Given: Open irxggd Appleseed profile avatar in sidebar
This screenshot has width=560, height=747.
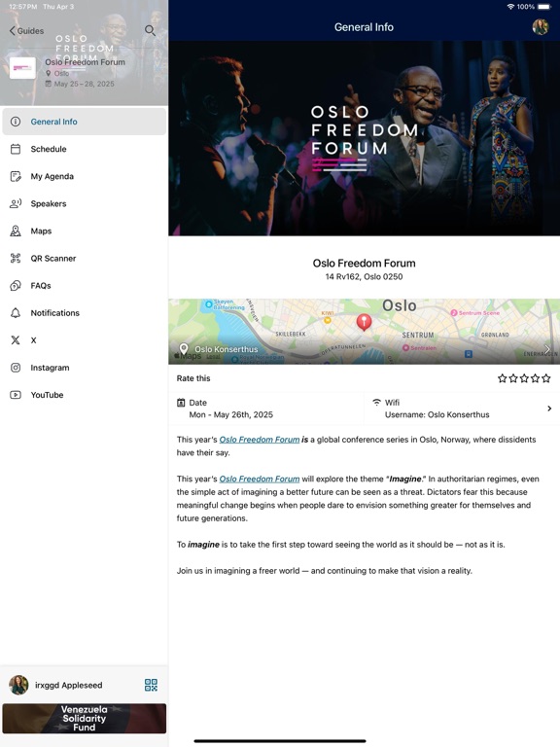Looking at the screenshot, I should click(18, 685).
